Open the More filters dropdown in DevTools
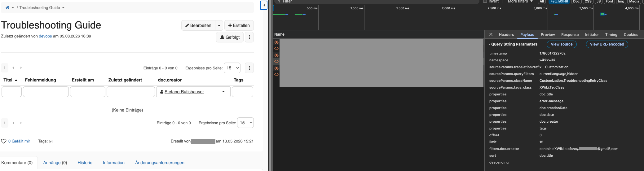Image resolution: width=644 pixels, height=171 pixels. click(520, 2)
